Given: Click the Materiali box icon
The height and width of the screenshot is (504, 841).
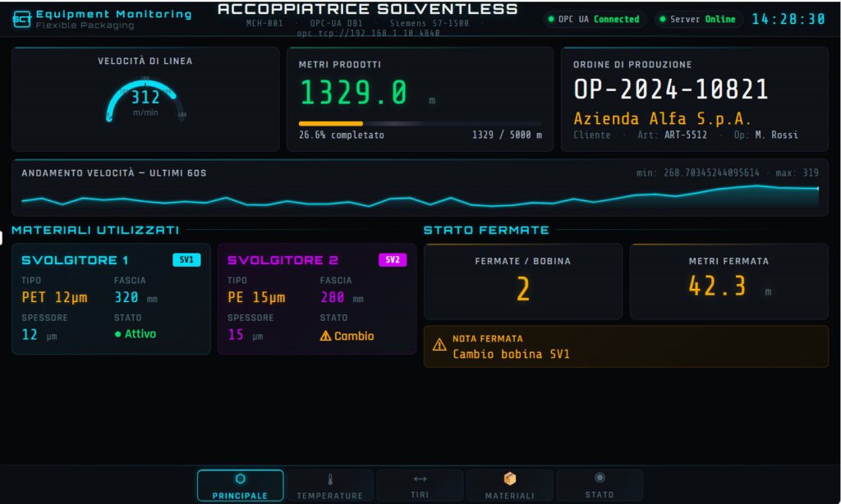Looking at the screenshot, I should tap(510, 479).
